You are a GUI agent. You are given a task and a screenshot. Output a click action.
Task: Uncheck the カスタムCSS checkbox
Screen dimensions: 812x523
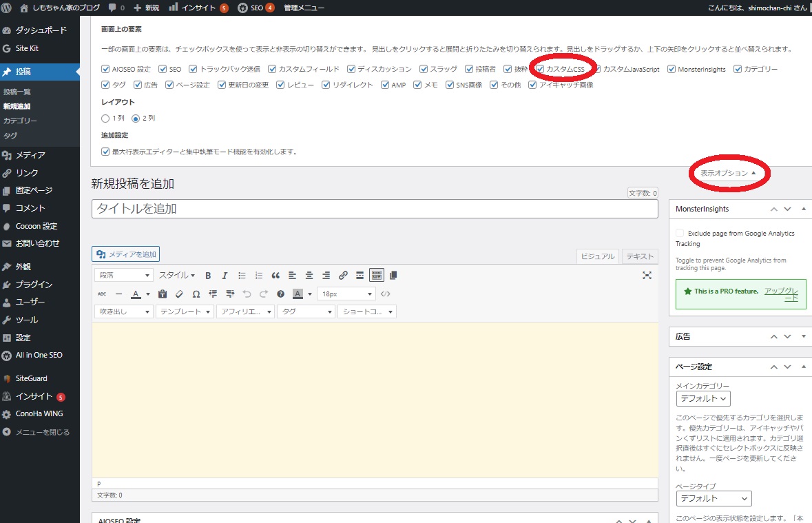(x=540, y=69)
